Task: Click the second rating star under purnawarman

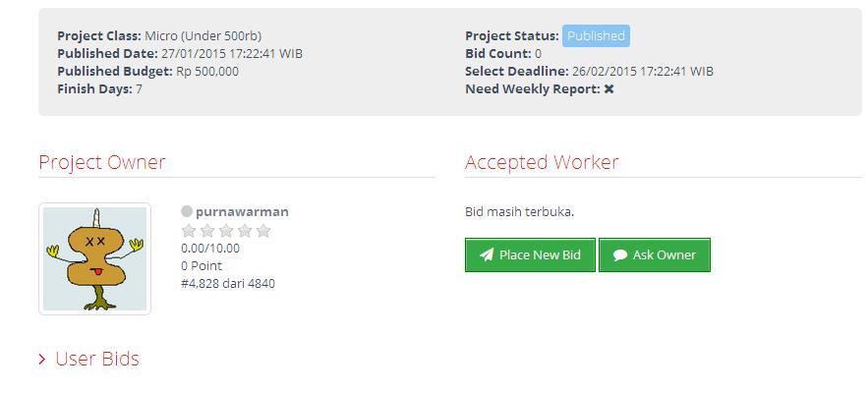Action: [x=207, y=231]
